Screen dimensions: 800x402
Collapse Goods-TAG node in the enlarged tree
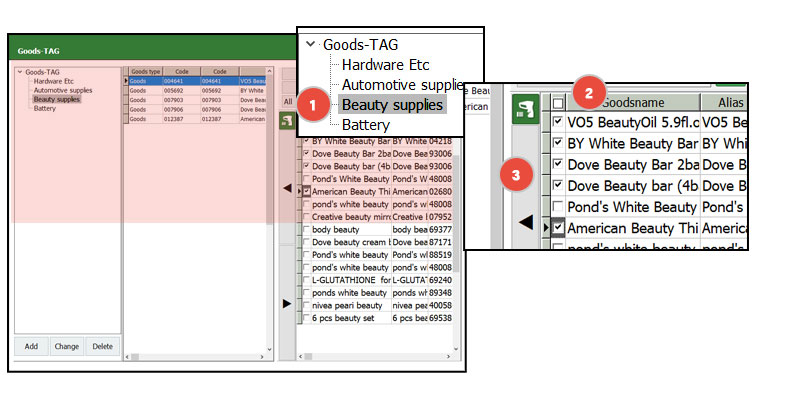(x=310, y=44)
